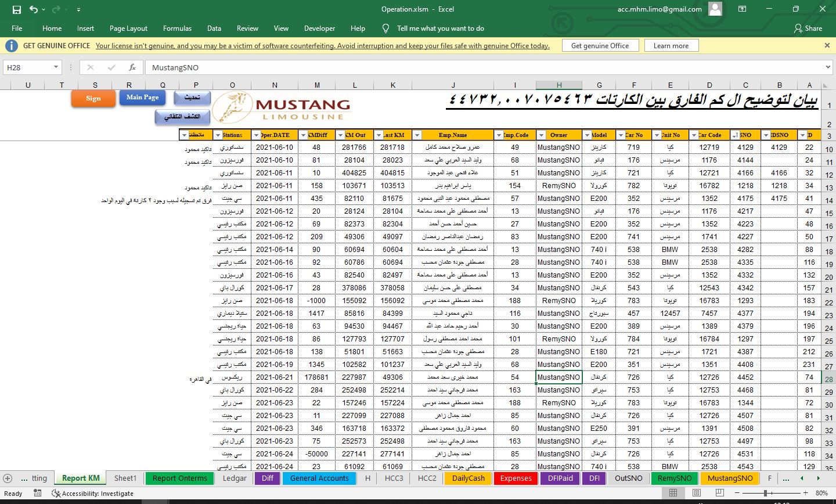The width and height of the screenshot is (836, 504).
Task: Click into the formula bar showing MustangSNO
Action: click(464, 67)
